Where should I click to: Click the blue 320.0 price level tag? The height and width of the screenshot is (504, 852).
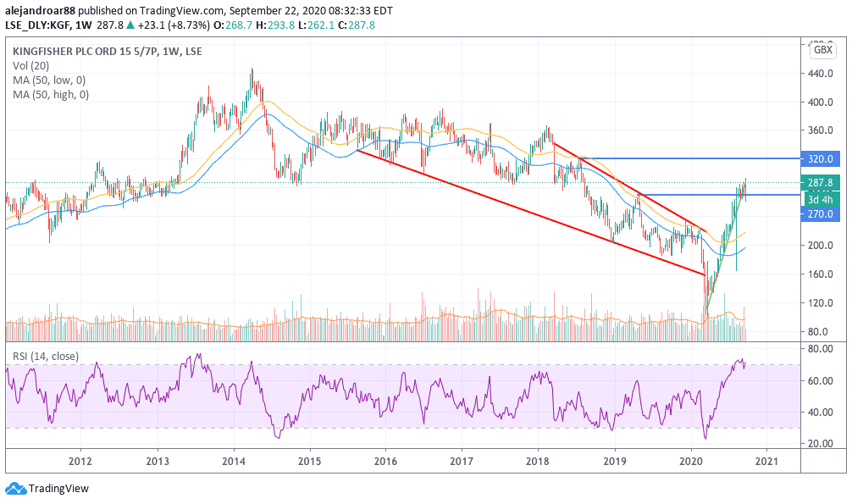pyautogui.click(x=821, y=158)
